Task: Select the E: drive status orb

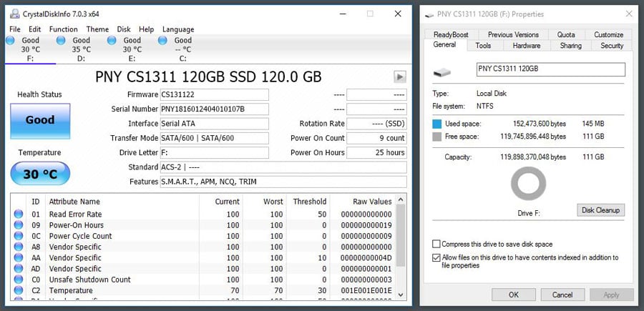Action: [112, 40]
